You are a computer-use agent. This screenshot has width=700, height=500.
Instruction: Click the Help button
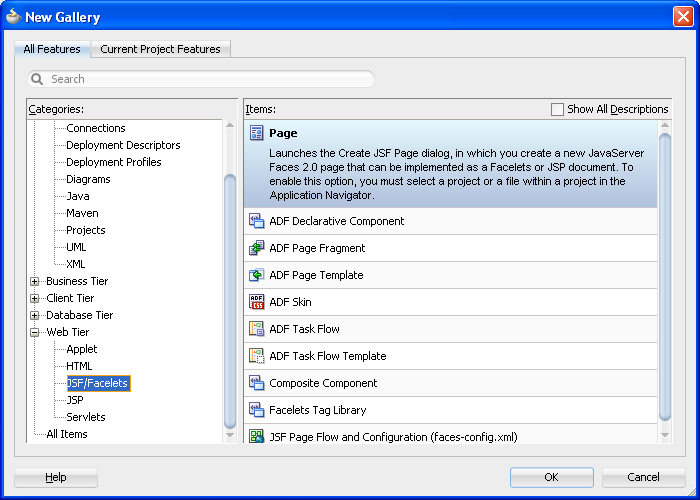pyautogui.click(x=56, y=477)
